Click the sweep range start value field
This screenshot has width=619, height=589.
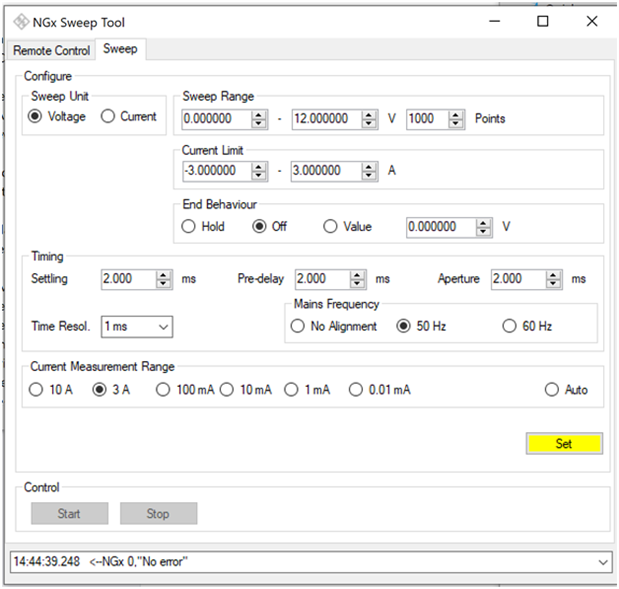217,119
